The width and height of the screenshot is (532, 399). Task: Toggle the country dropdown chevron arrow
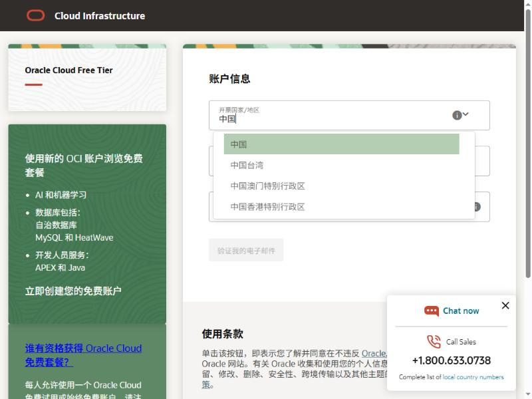tap(465, 114)
